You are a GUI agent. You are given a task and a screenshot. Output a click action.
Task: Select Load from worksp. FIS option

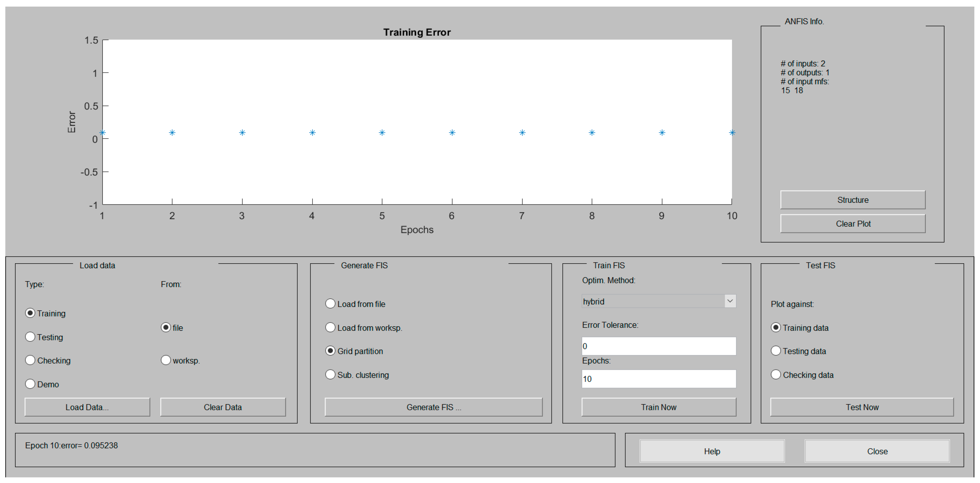(330, 328)
